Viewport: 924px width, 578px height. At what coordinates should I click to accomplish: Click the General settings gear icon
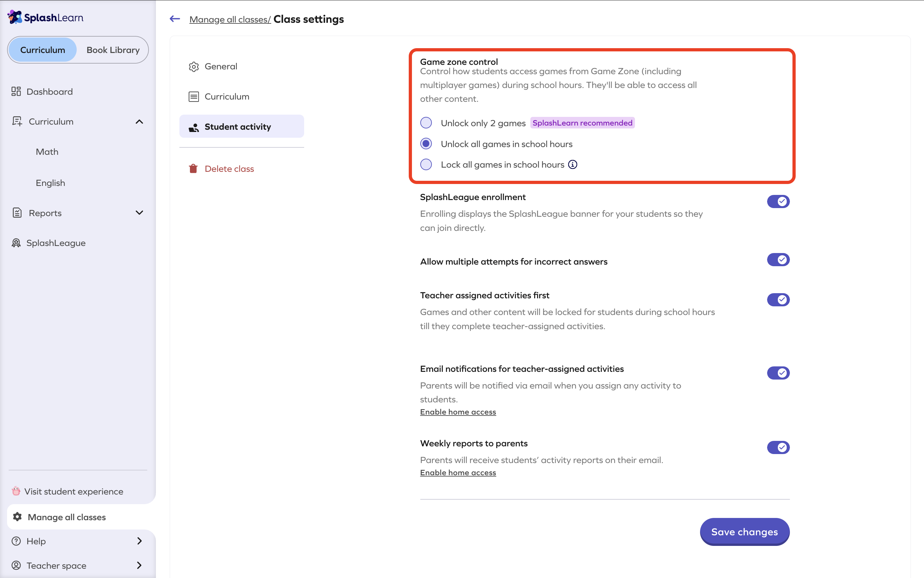click(x=193, y=66)
